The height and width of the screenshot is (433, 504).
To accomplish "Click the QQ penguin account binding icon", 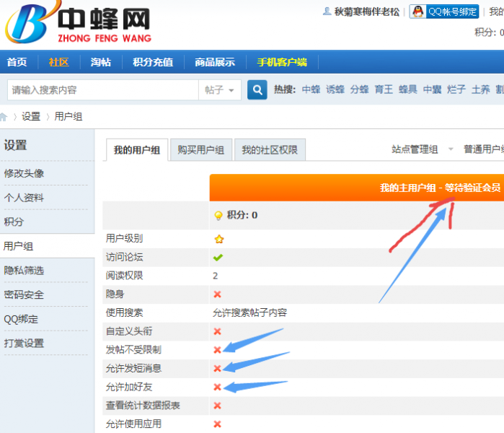I will coord(417,12).
